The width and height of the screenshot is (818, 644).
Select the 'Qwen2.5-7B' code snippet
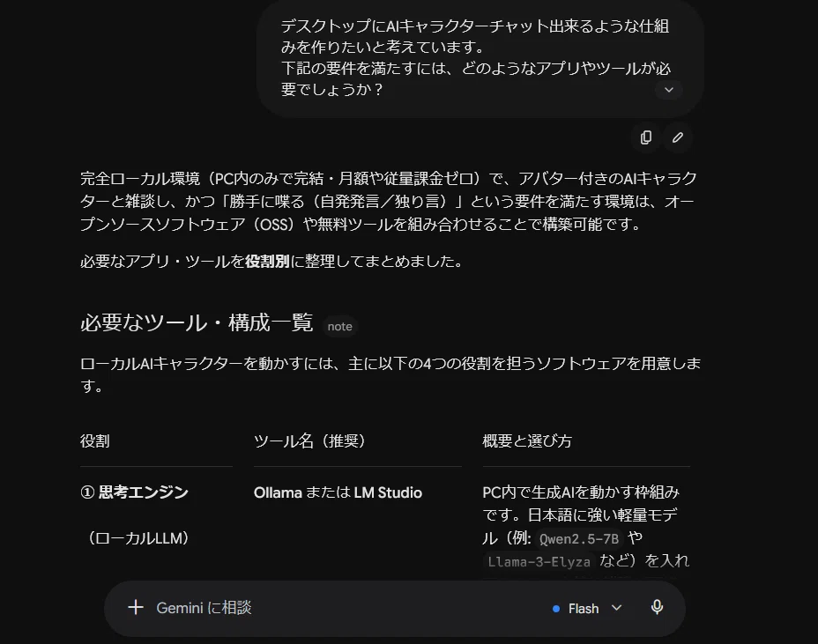[x=578, y=538]
